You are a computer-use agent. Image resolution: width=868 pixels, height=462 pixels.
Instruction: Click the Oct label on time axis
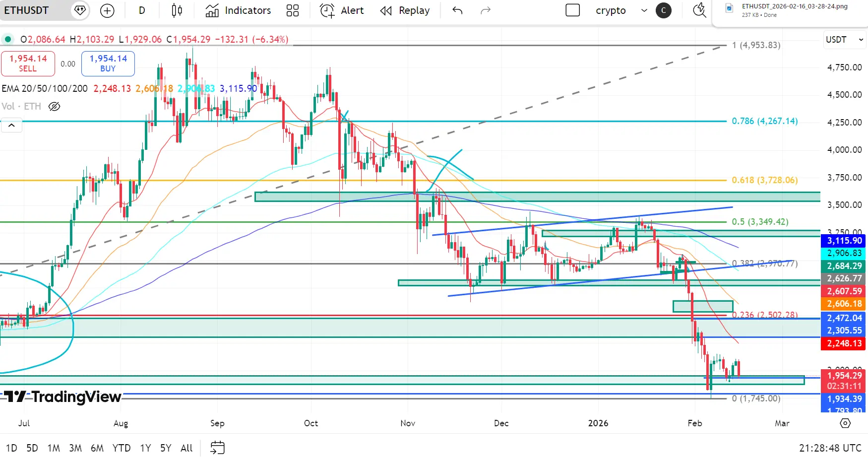point(311,423)
